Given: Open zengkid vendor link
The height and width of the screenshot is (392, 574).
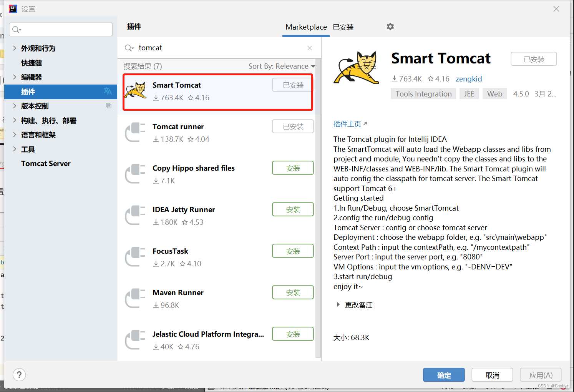Looking at the screenshot, I should [x=469, y=79].
